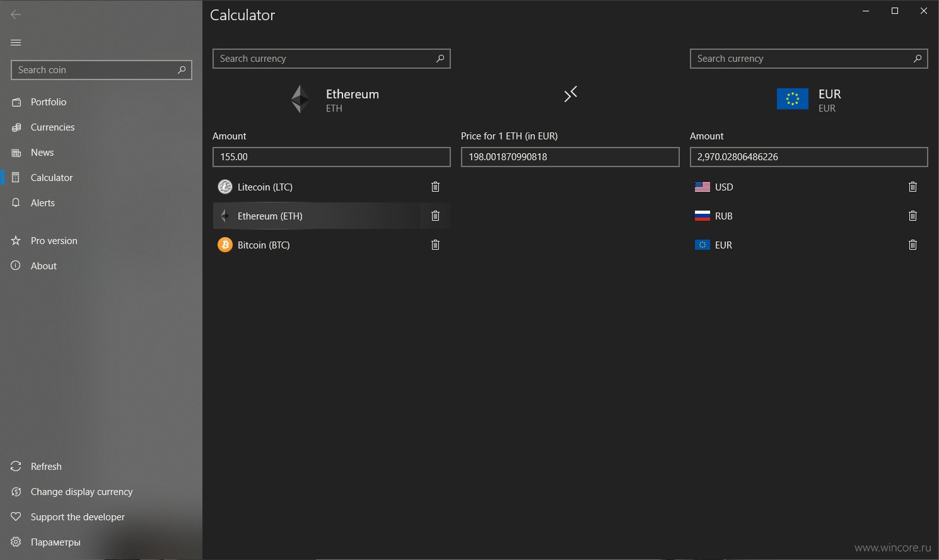The image size is (939, 560).
Task: Click left Search currency magnifier icon
Action: tap(440, 59)
